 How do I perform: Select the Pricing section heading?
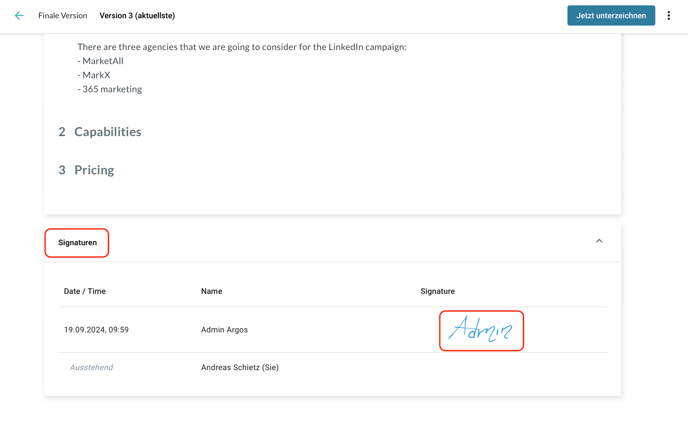tap(94, 170)
